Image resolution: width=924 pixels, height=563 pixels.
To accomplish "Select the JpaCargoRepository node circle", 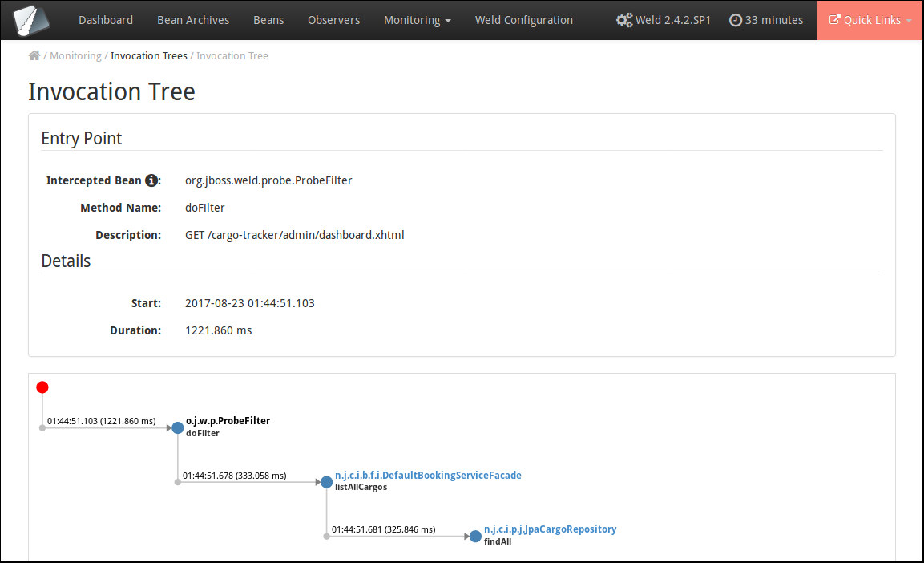I will click(475, 536).
